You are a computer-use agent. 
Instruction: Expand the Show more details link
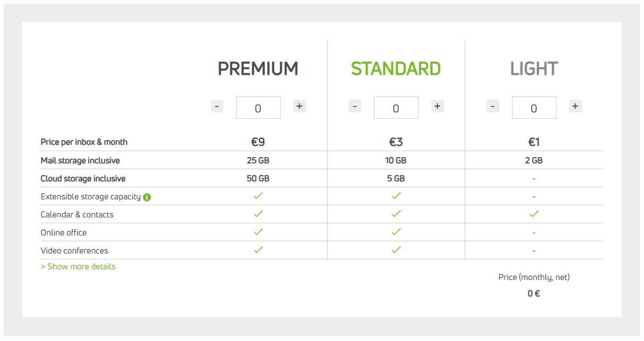78,267
